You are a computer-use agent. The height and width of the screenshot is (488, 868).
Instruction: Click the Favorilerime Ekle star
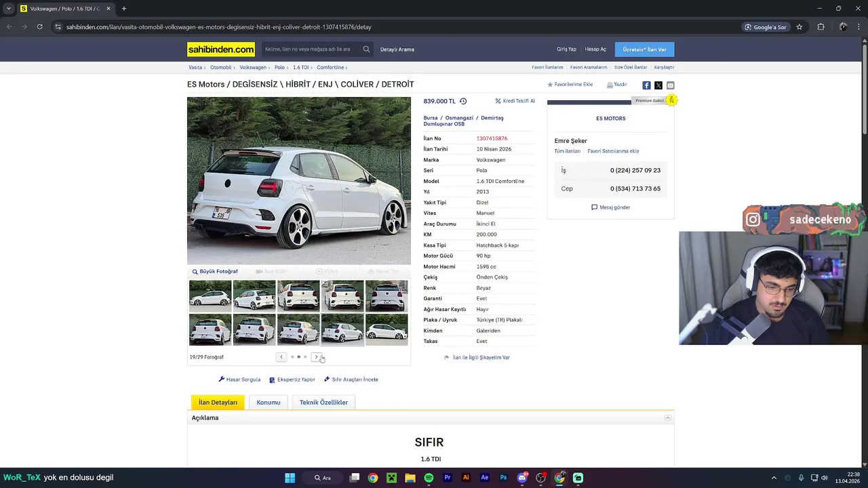tap(550, 85)
